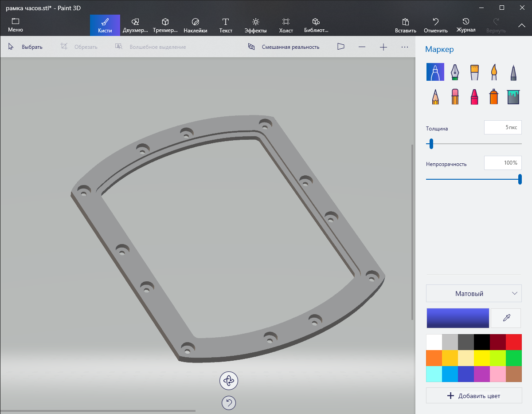Pick the amber yellow color swatch
The height and width of the screenshot is (414, 532).
pyautogui.click(x=450, y=358)
